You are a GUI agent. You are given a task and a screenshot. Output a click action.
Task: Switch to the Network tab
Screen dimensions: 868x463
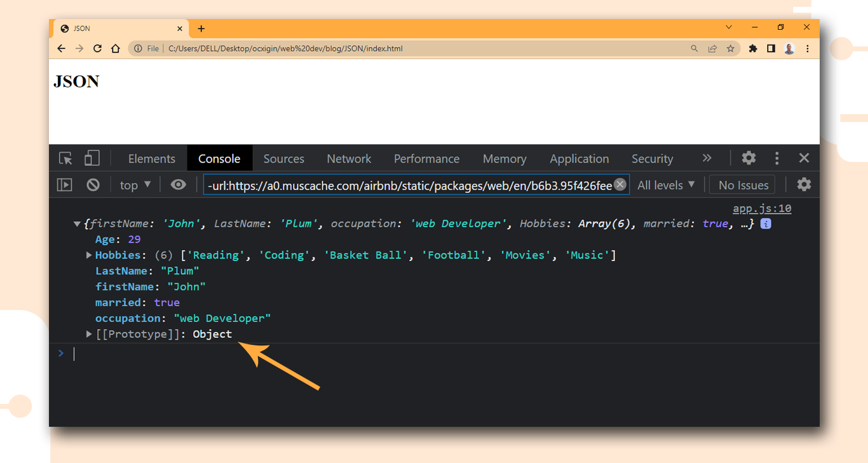click(349, 159)
